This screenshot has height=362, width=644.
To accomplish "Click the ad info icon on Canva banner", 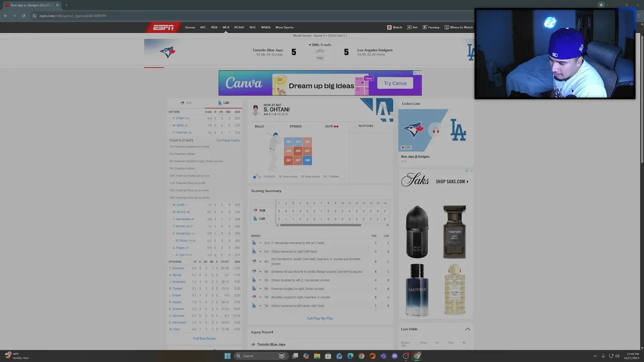I will 415,73.
